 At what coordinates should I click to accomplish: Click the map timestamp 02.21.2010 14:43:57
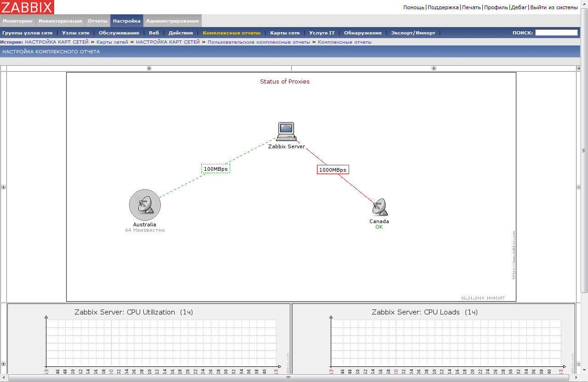[483, 298]
